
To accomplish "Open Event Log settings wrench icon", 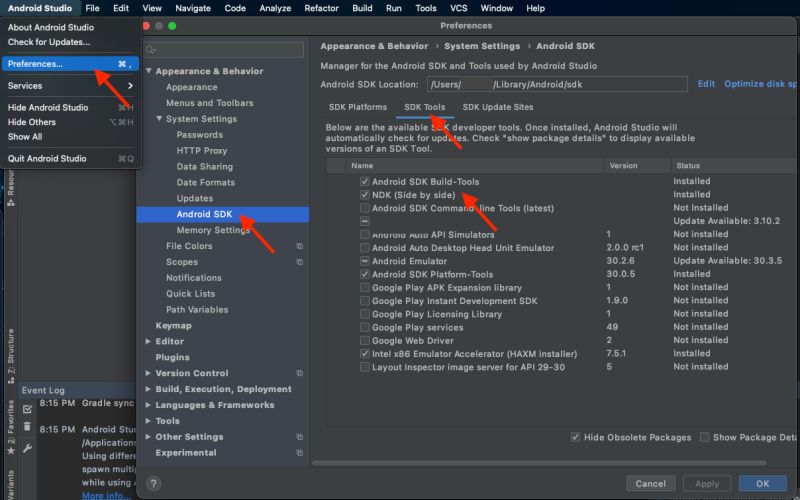I will pyautogui.click(x=28, y=448).
